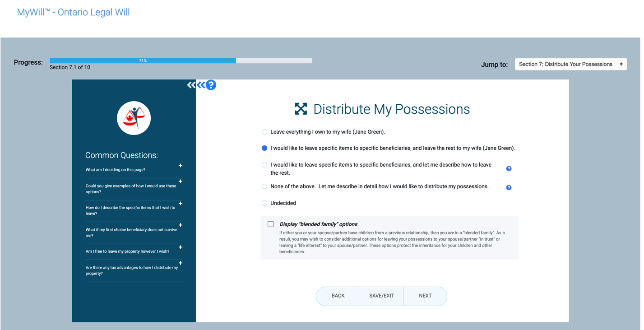Screen dimensions: 644x330
Task: Enable the Display "blended family" options checkbox
Action: click(270, 224)
